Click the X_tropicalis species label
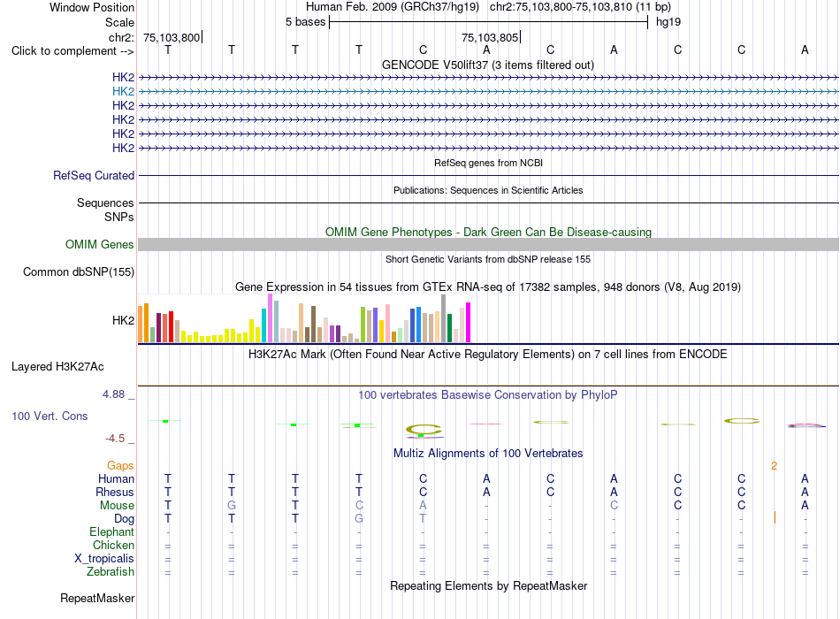840x619 pixels. click(x=104, y=559)
